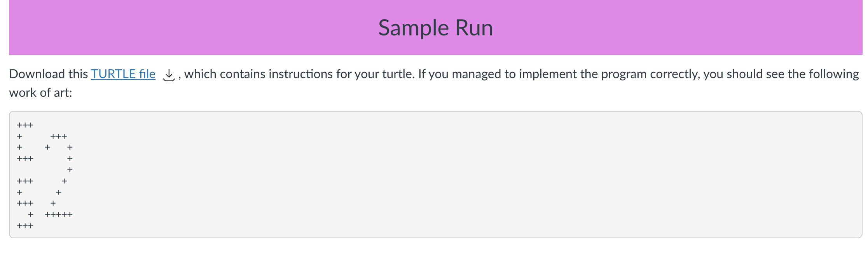The width and height of the screenshot is (868, 255).
Task: Open the TURTLE file link
Action: [123, 74]
